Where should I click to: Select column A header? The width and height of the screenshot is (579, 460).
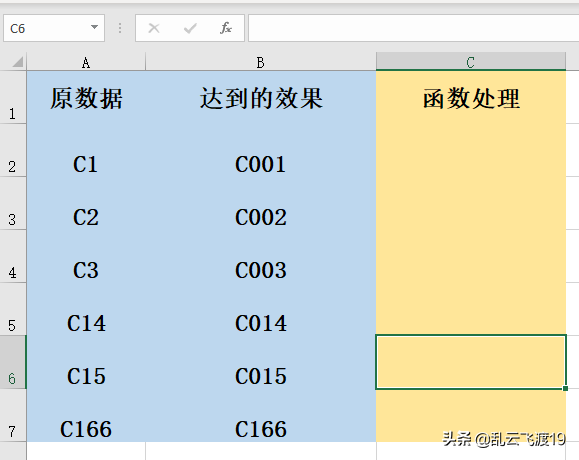pos(86,62)
